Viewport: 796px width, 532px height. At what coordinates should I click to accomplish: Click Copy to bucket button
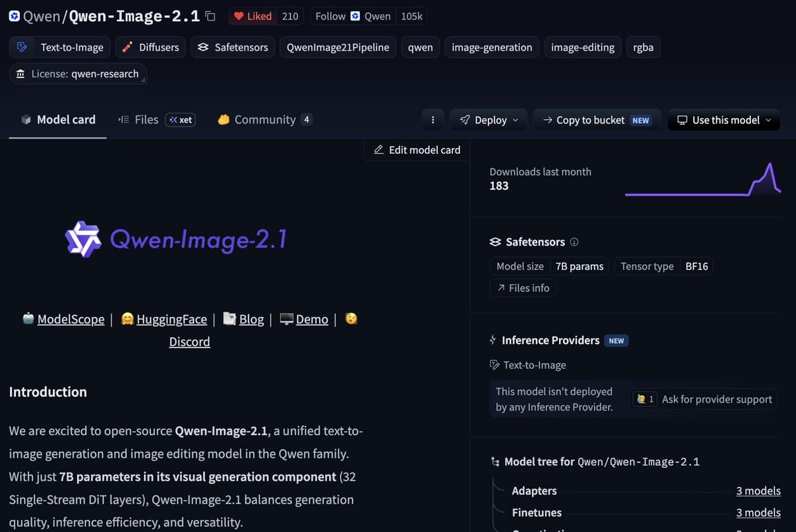click(x=597, y=120)
